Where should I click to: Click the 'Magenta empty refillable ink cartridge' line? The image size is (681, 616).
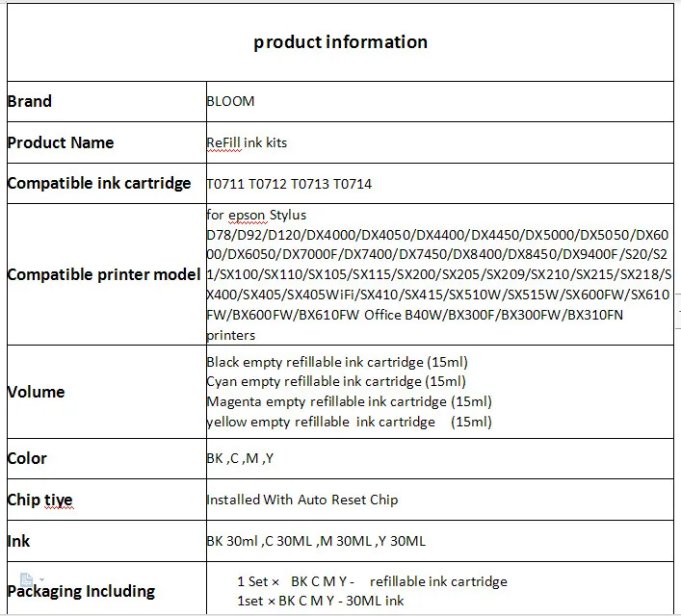pyautogui.click(x=350, y=401)
